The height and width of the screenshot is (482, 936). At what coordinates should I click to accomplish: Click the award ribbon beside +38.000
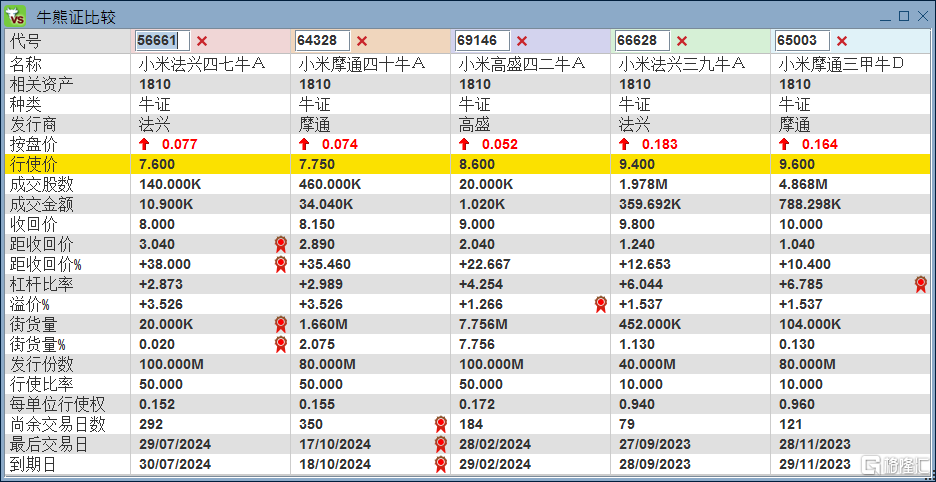click(x=281, y=265)
